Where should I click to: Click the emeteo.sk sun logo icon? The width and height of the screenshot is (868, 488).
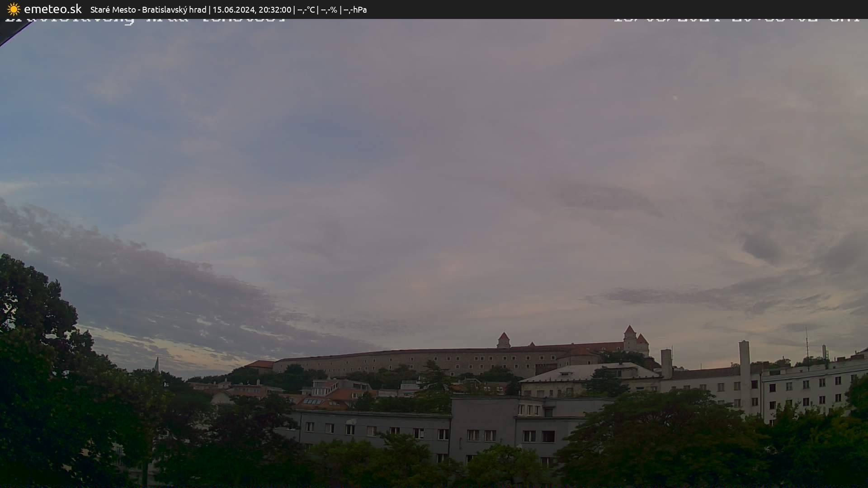(x=14, y=9)
